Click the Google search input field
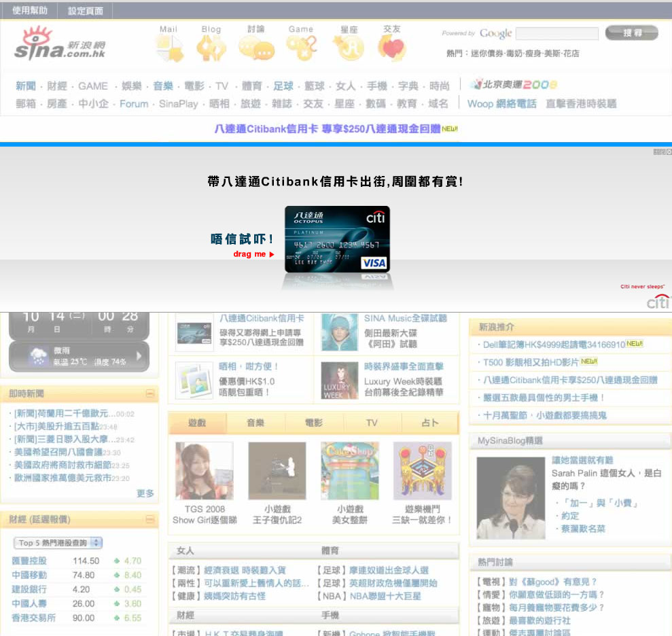 point(556,33)
